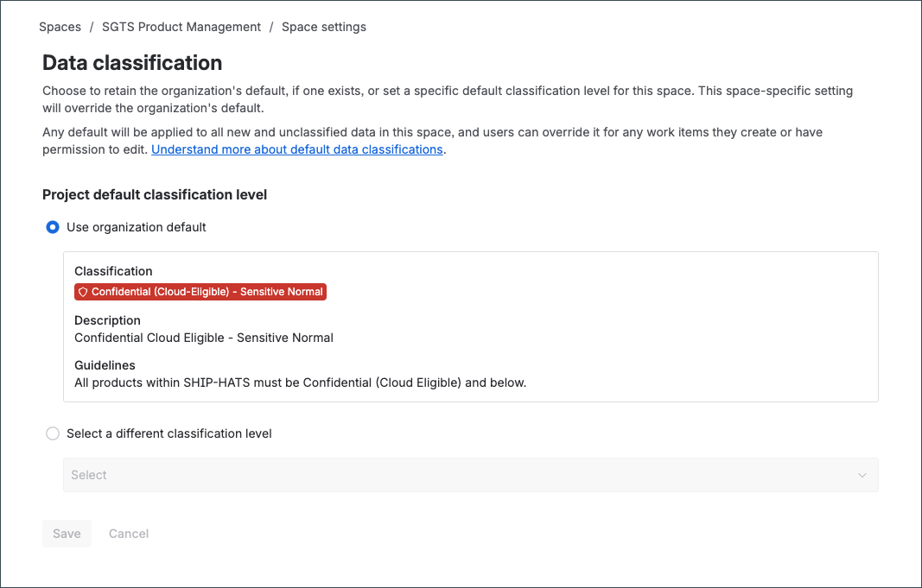Select the Use organization default radio button
This screenshot has height=588, width=922.
pyautogui.click(x=53, y=227)
